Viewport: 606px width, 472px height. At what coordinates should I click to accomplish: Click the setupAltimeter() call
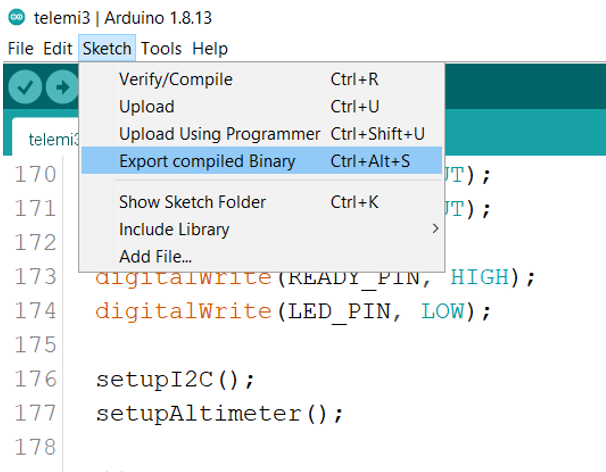[x=219, y=414]
